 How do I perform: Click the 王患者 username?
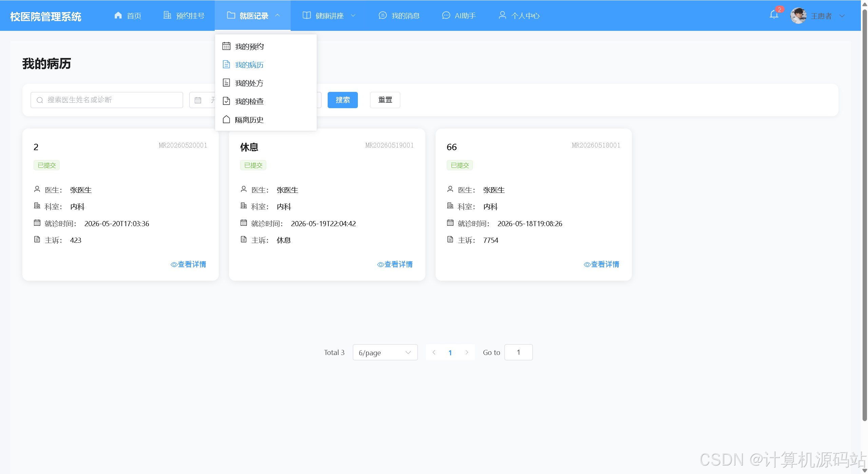[x=821, y=16]
